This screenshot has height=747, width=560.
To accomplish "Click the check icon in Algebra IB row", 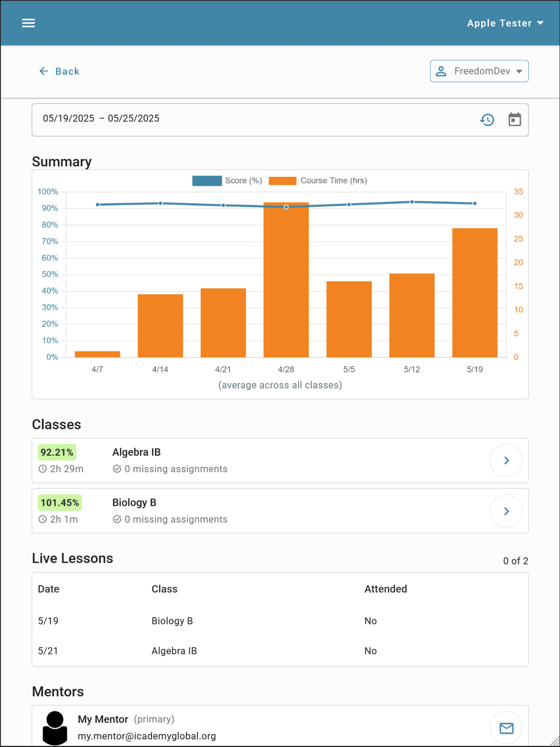I will click(x=117, y=469).
